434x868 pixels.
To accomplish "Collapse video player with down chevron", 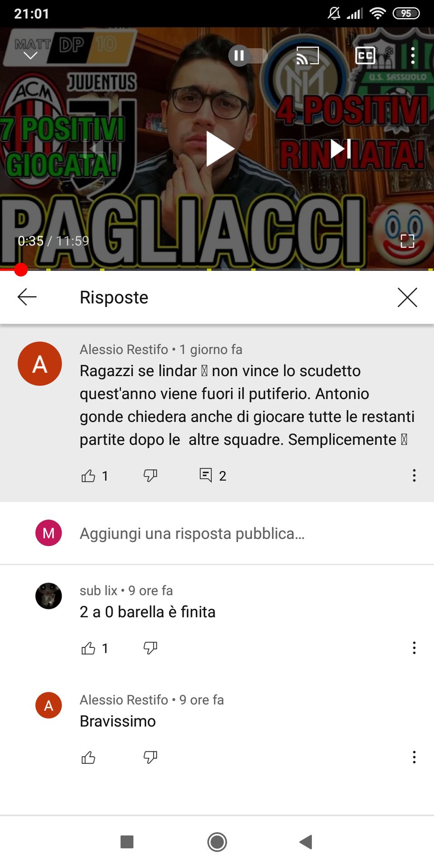I will pos(30,56).
